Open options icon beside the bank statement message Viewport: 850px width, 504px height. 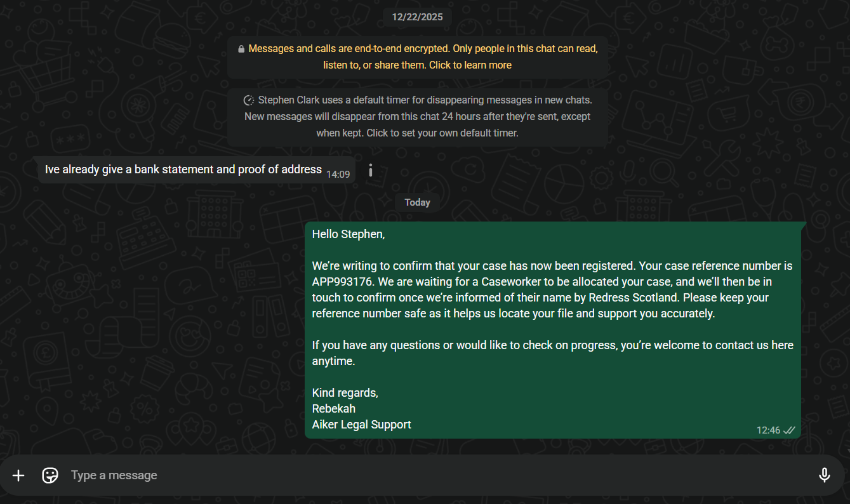[371, 170]
